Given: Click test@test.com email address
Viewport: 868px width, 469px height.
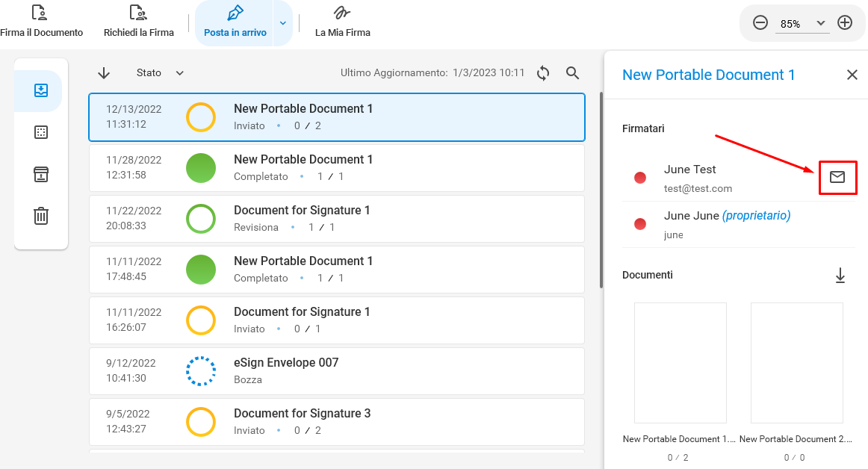Looking at the screenshot, I should point(698,189).
